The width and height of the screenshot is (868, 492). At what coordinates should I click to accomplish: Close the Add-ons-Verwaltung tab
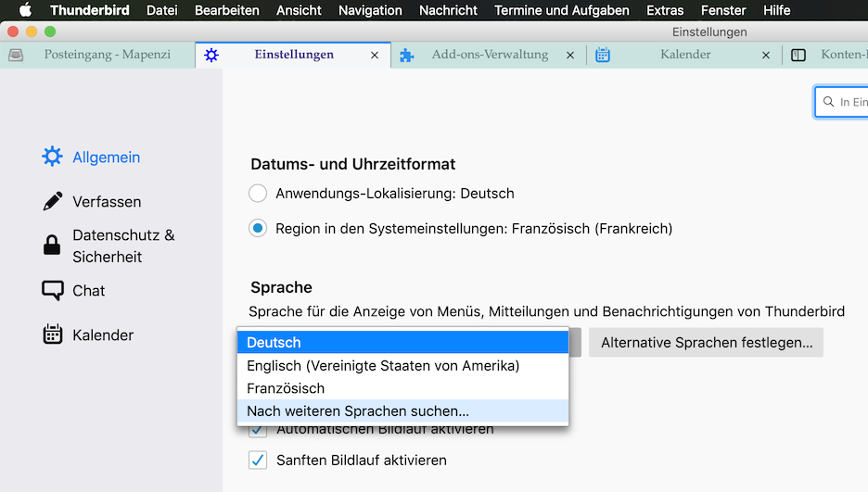click(570, 56)
